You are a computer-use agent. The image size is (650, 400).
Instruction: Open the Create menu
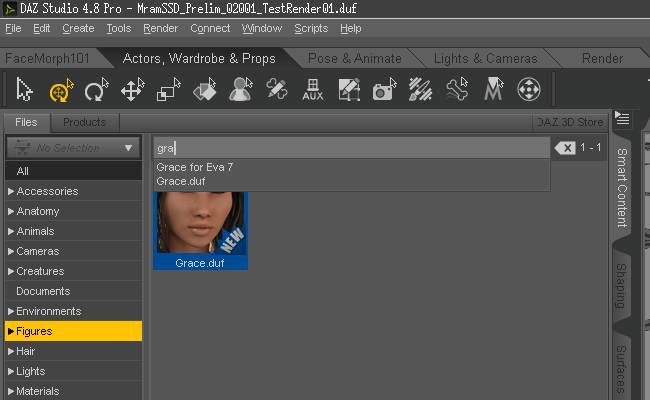click(78, 28)
